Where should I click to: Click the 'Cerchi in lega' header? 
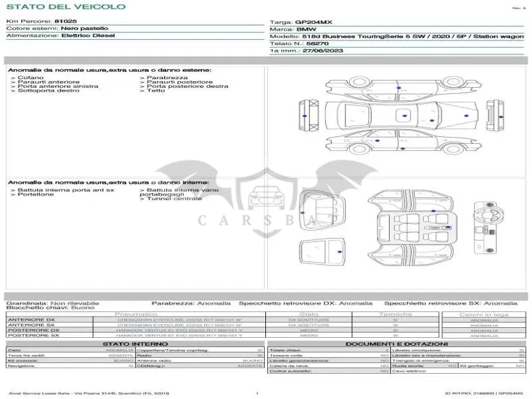484,315
